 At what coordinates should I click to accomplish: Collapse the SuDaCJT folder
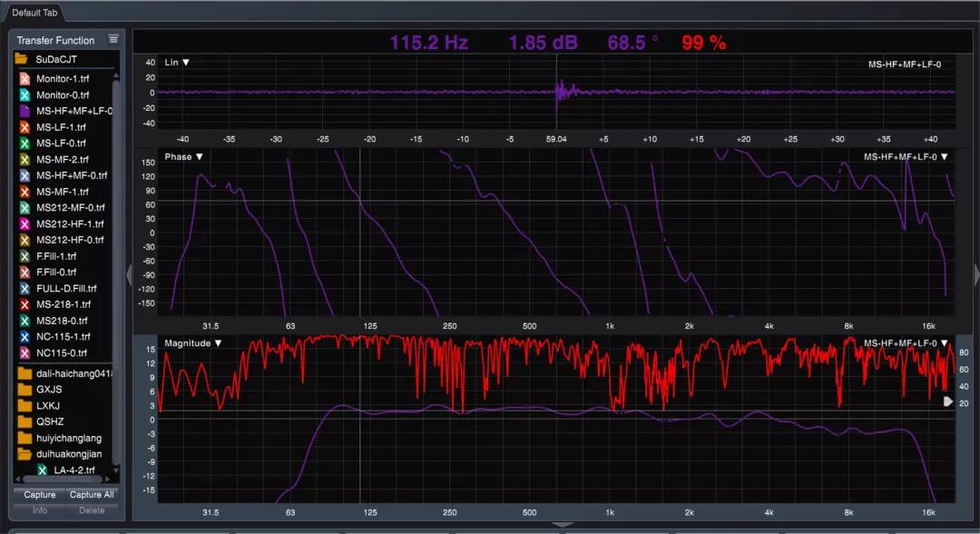(21, 59)
